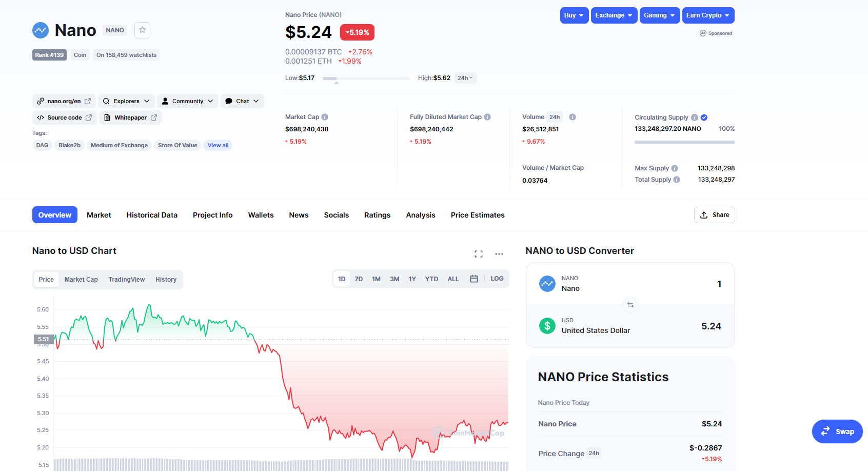The image size is (868, 471).
Task: Toggle LOG scale on chart
Action: [497, 279]
